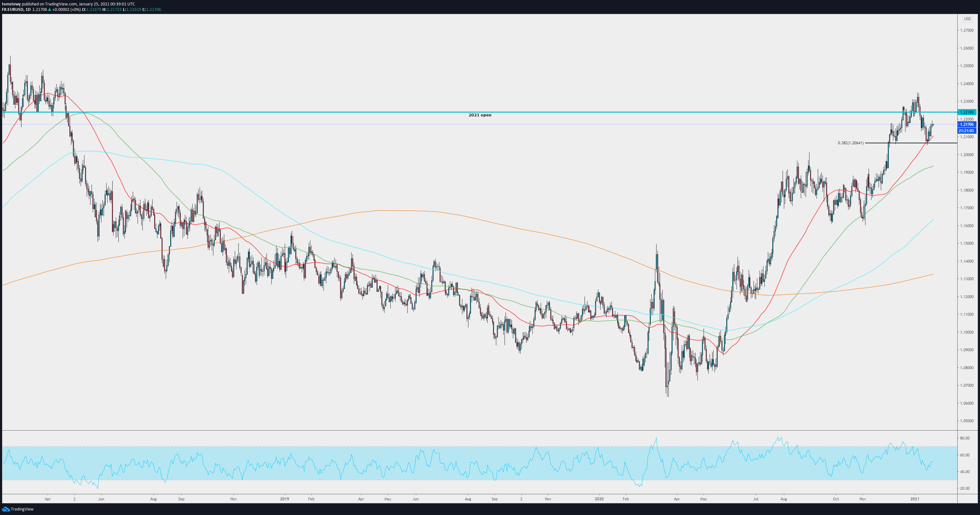The image size is (980, 515).
Task: Click the 1.07000 price axis label
Action: pos(967,385)
